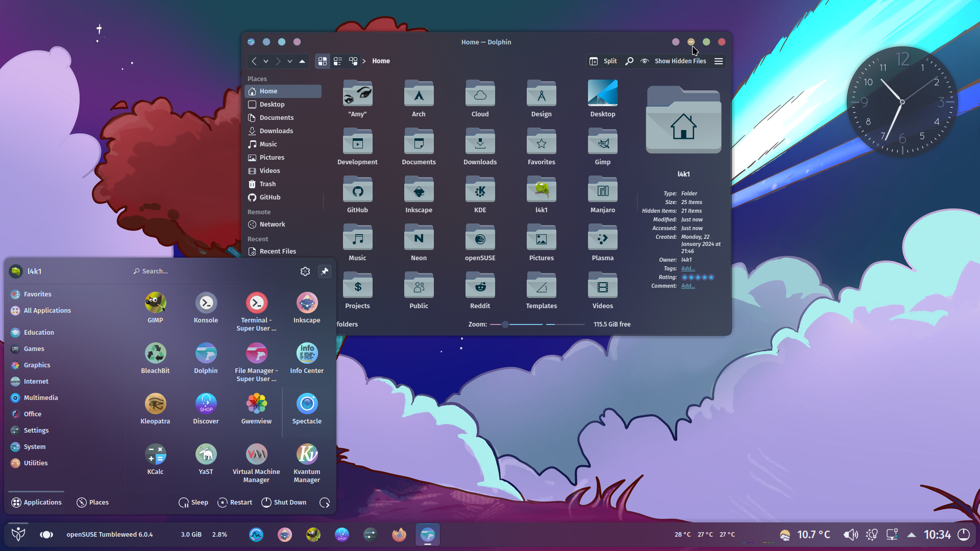Select Network under Remote in sidebar
The height and width of the screenshot is (551, 980).
(x=283, y=224)
